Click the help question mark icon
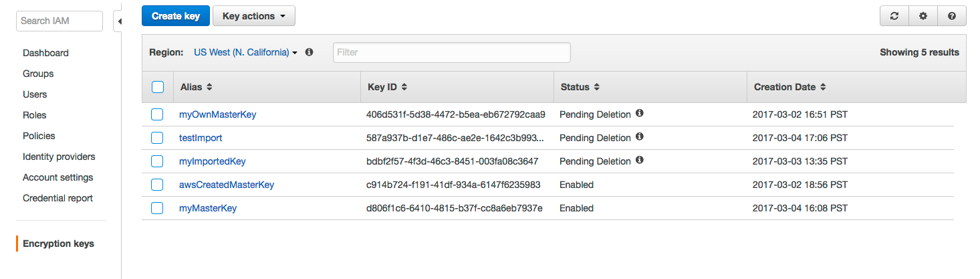980x279 pixels. 952,16
